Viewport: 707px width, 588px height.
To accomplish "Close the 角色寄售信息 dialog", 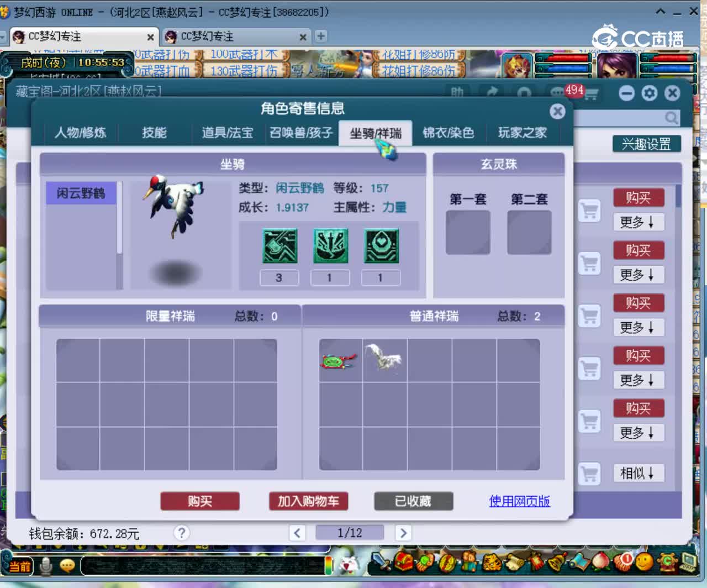I will click(558, 111).
